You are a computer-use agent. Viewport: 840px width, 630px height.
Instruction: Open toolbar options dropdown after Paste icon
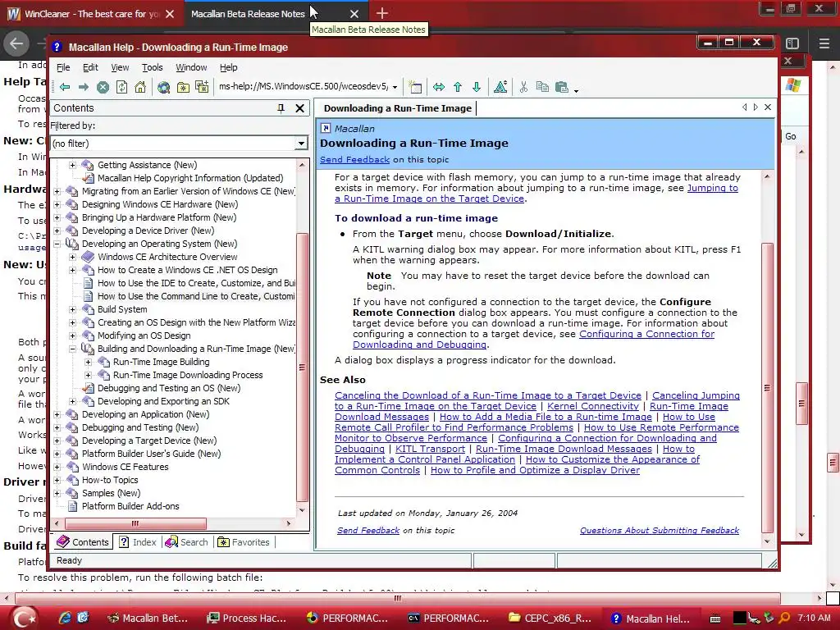[x=576, y=90]
